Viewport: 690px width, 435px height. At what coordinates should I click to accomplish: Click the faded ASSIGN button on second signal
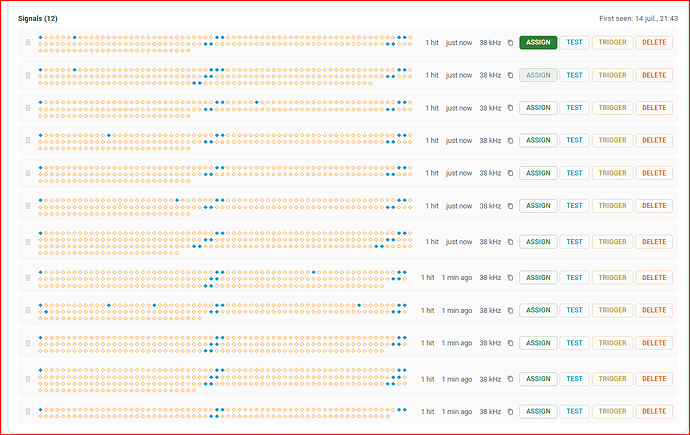pos(538,75)
